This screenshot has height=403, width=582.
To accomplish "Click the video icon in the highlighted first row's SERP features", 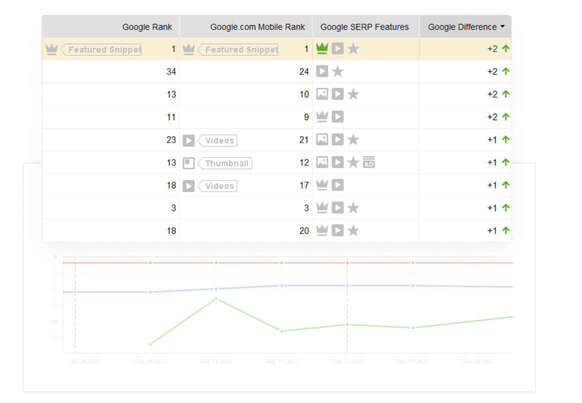I will coord(338,49).
